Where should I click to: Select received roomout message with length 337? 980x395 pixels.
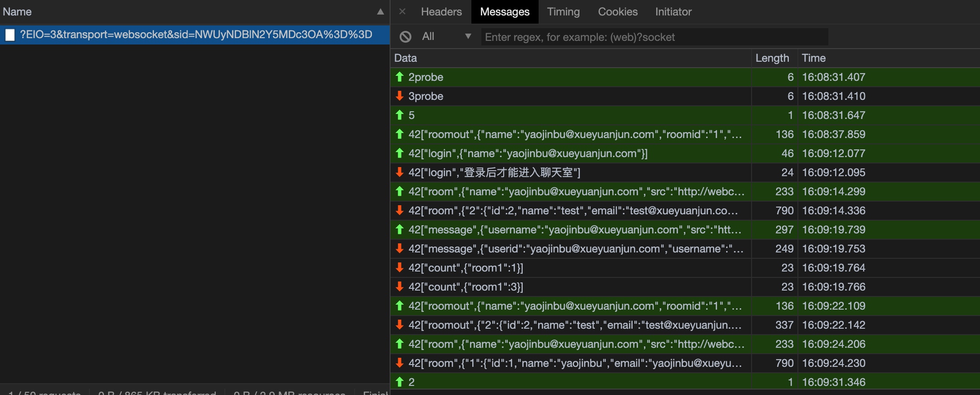pyautogui.click(x=685, y=325)
